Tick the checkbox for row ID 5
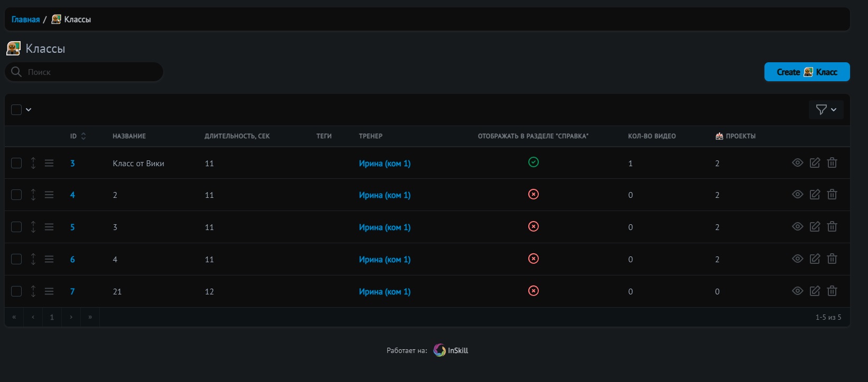Screen dimensions: 868x382 coord(16,227)
